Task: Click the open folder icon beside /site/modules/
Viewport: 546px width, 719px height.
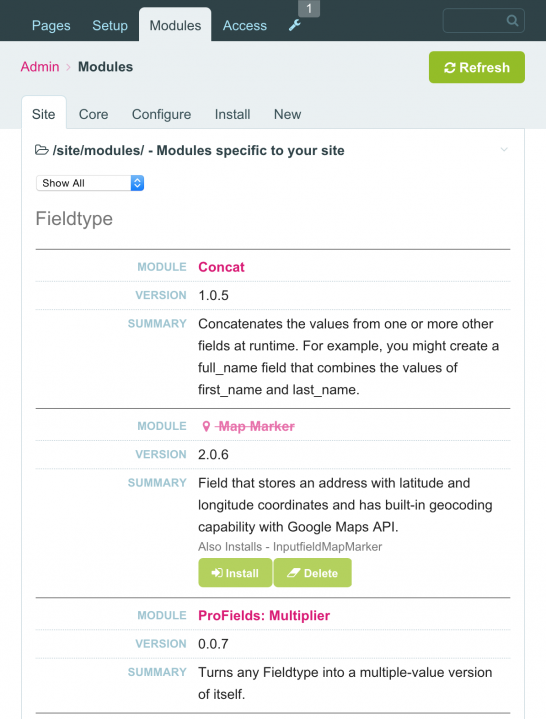Action: coord(42,150)
